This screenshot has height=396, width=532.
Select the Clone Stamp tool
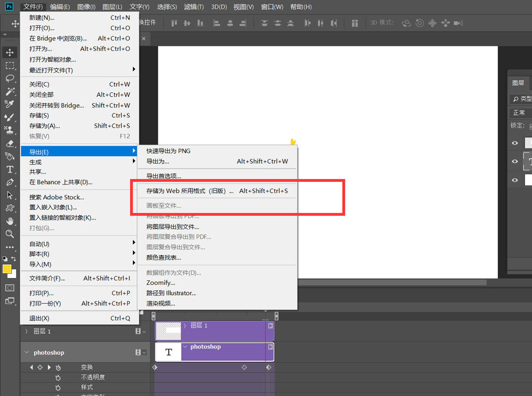pos(10,130)
